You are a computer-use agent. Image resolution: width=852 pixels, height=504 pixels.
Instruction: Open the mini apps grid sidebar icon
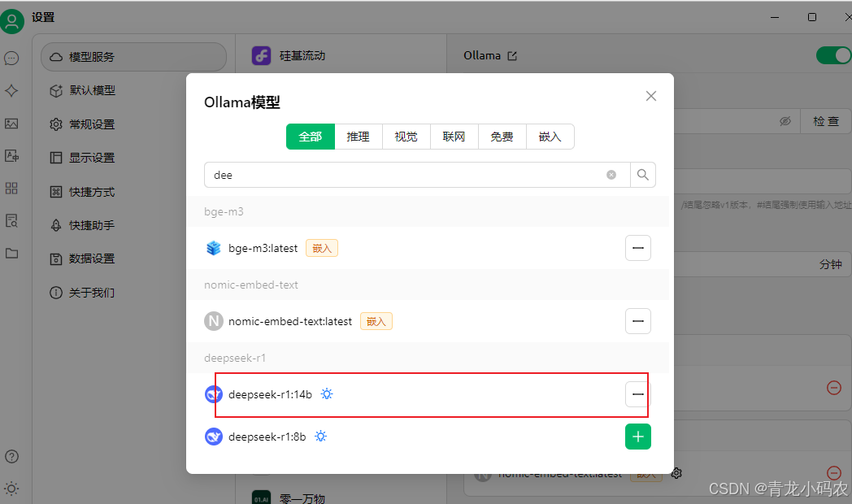pos(11,189)
